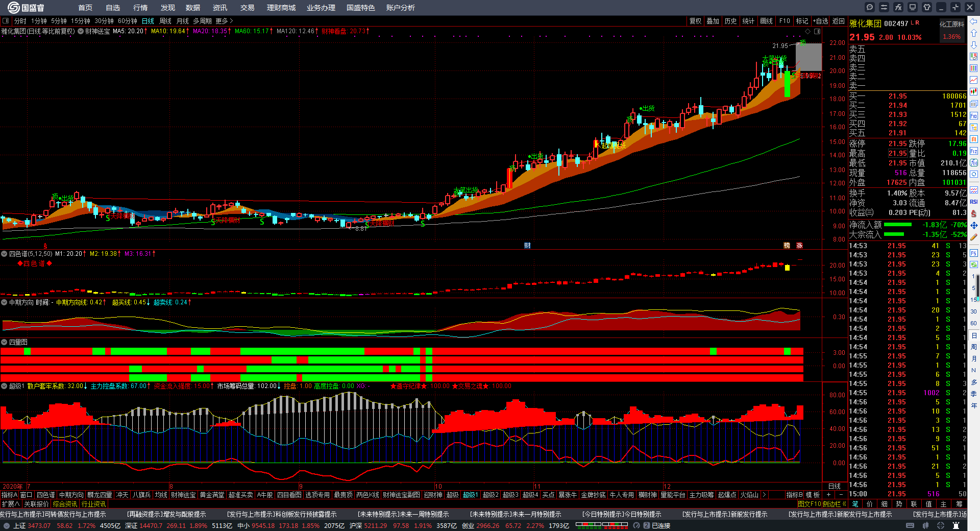Click the monitor display icon in title bar
The width and height of the screenshot is (980, 531).
point(913,7)
